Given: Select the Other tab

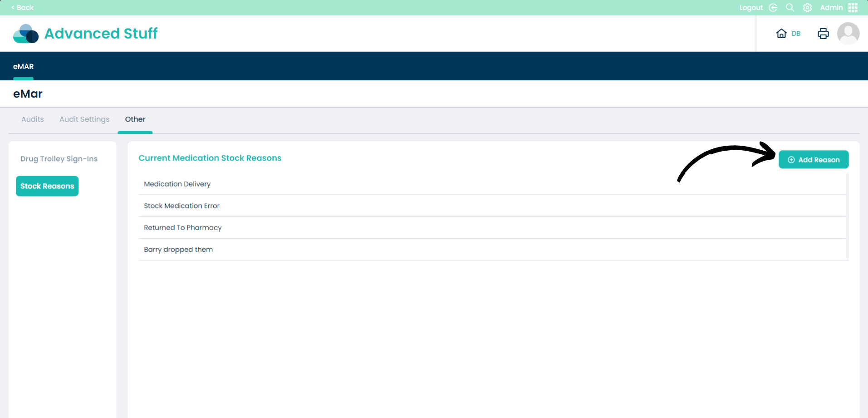Looking at the screenshot, I should pos(135,119).
